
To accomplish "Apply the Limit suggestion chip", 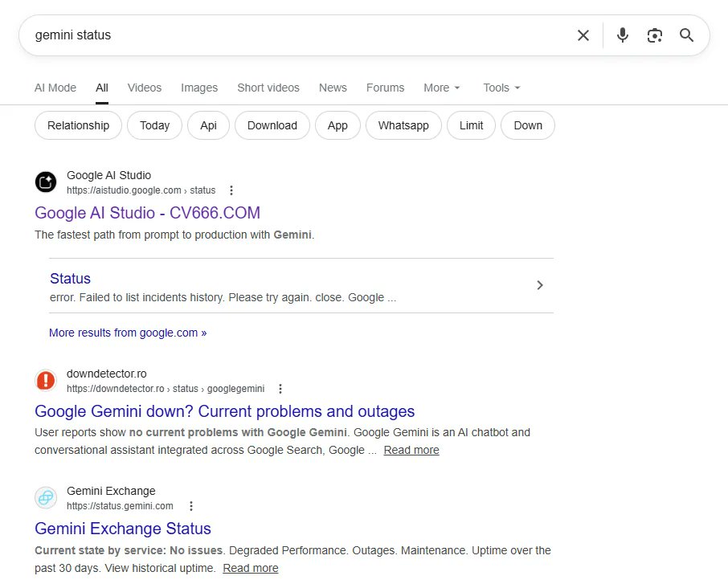I will tap(471, 125).
